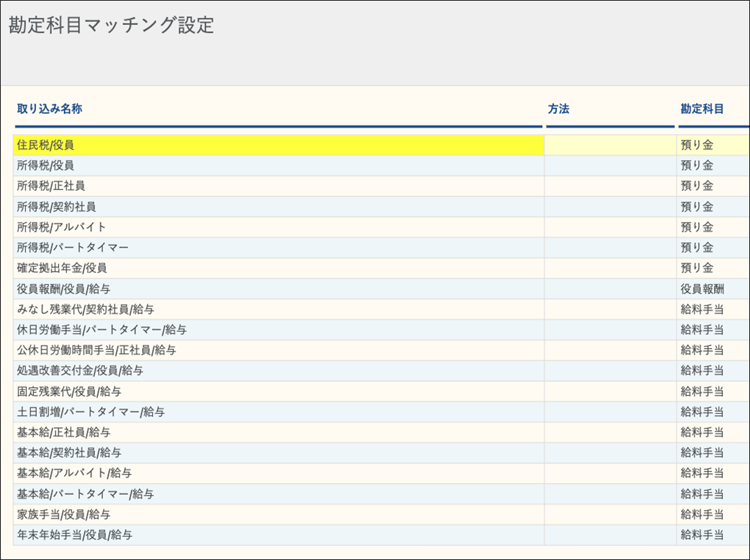750x560 pixels.
Task: Open the 役員報酬/役員/給与 row
Action: pyautogui.click(x=68, y=288)
